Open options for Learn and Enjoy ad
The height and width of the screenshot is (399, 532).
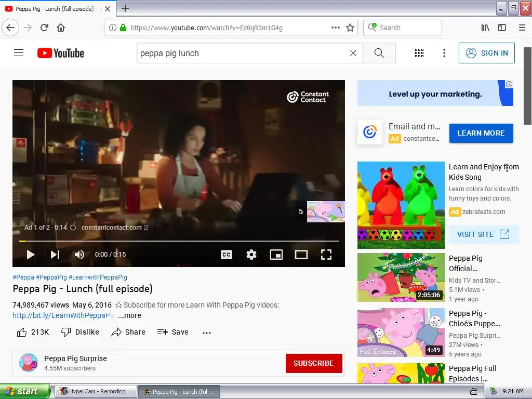pos(507,168)
